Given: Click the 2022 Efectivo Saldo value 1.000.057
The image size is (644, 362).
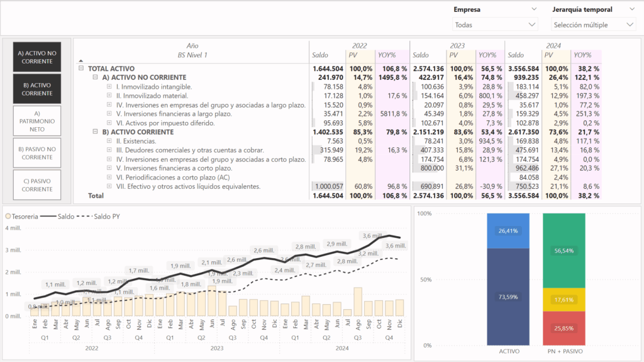Looking at the screenshot, I should (329, 186).
